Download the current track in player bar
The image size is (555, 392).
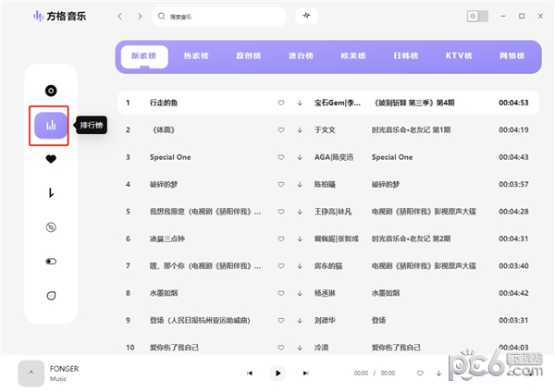coord(438,374)
